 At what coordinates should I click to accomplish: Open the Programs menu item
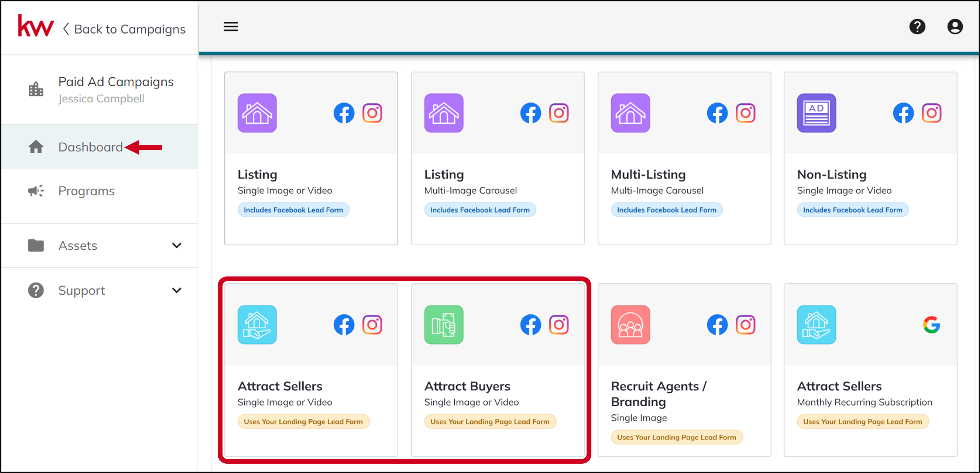[x=100, y=191]
